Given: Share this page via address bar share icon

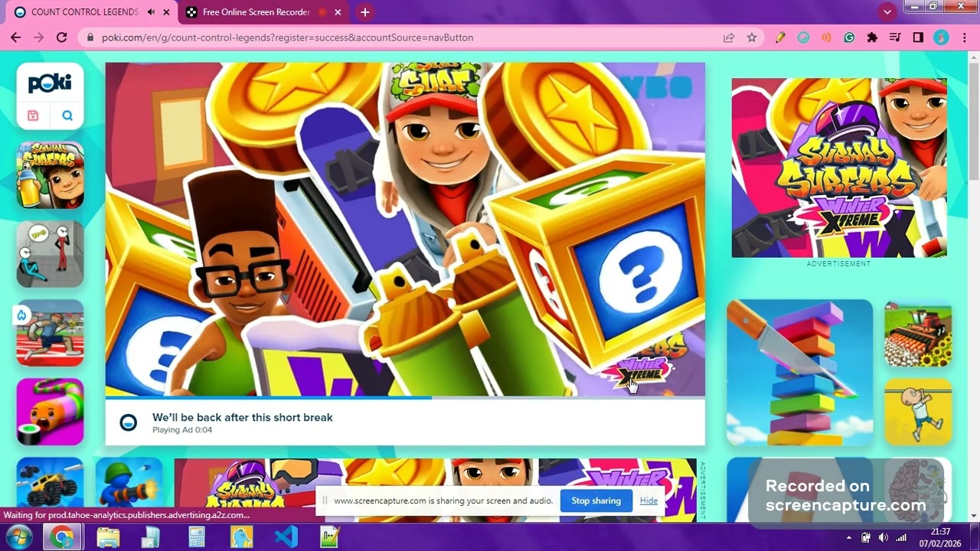Looking at the screenshot, I should click(x=729, y=37).
